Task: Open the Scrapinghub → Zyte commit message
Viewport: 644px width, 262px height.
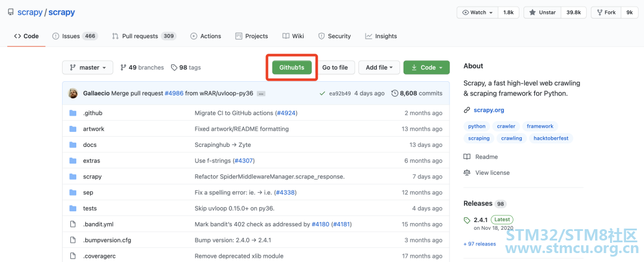Action: point(222,145)
